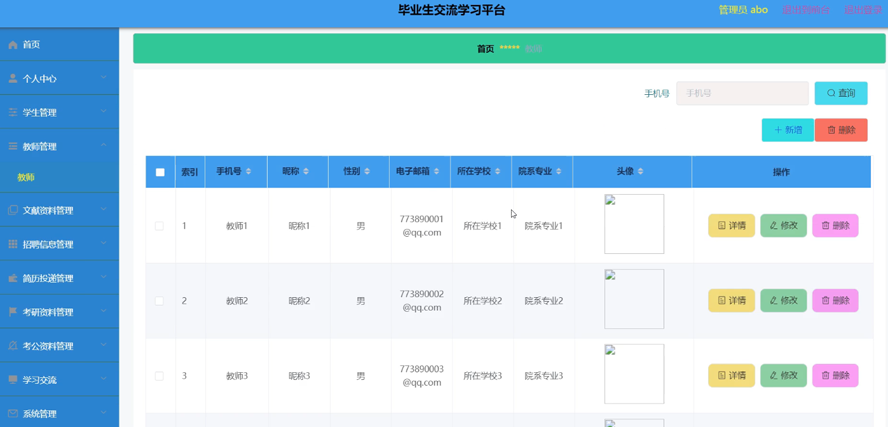The height and width of the screenshot is (427, 888).
Task: Click the 新增 add button
Action: point(788,130)
